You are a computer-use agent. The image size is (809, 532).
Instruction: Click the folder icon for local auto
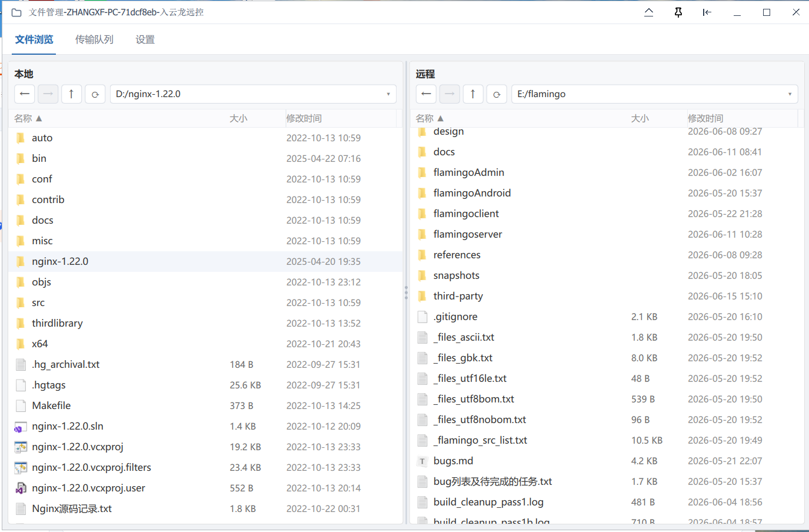click(x=21, y=138)
